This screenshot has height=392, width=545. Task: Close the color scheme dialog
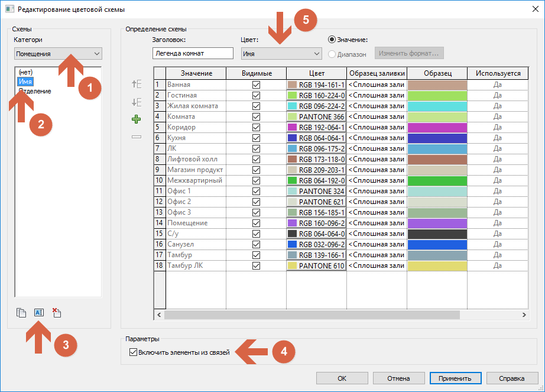[x=536, y=9]
